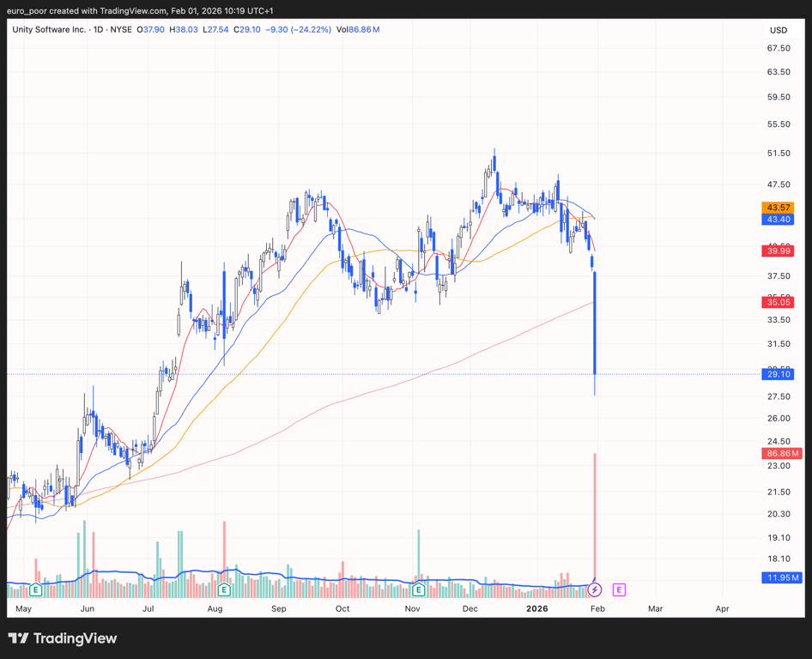Click the red 86.86 M volume label
Viewport: 812px width, 659px height.
coord(781,453)
